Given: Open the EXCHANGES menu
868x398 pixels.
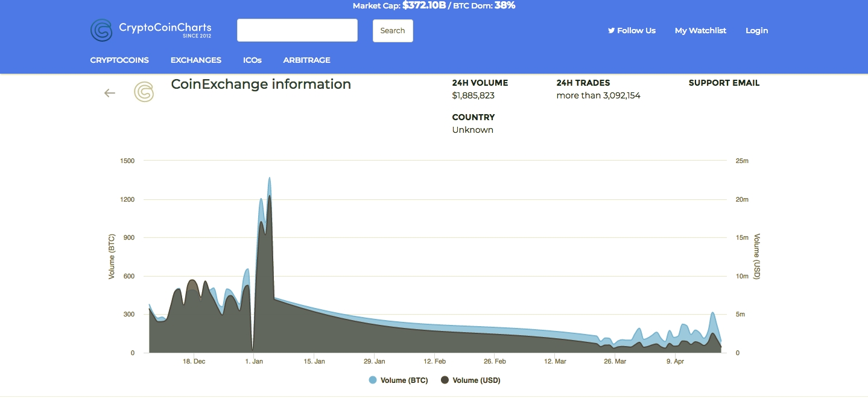Looking at the screenshot, I should click(x=196, y=60).
